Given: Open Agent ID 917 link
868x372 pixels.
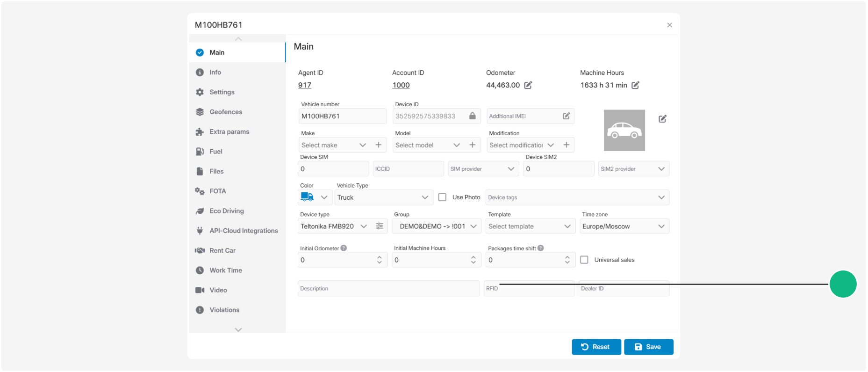Looking at the screenshot, I should pyautogui.click(x=305, y=85).
